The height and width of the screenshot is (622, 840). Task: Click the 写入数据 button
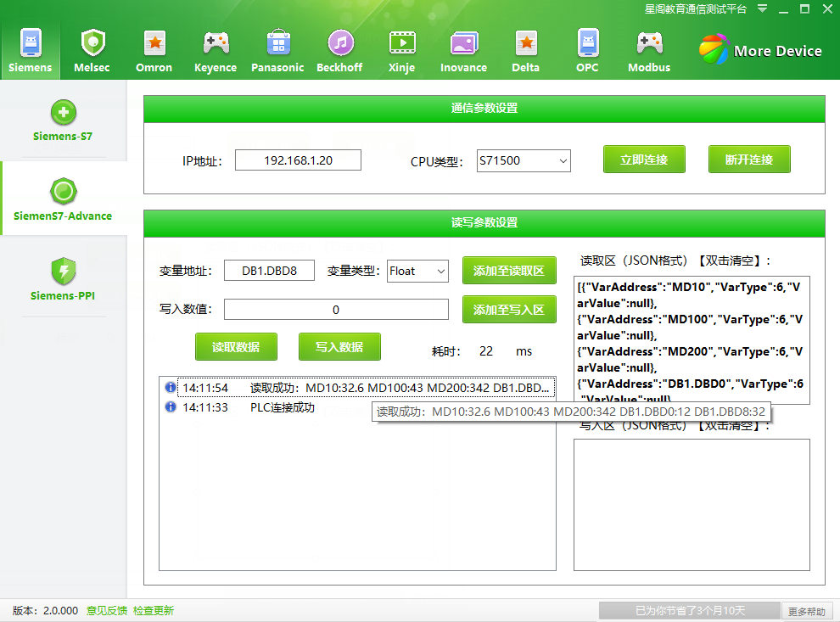click(x=339, y=346)
